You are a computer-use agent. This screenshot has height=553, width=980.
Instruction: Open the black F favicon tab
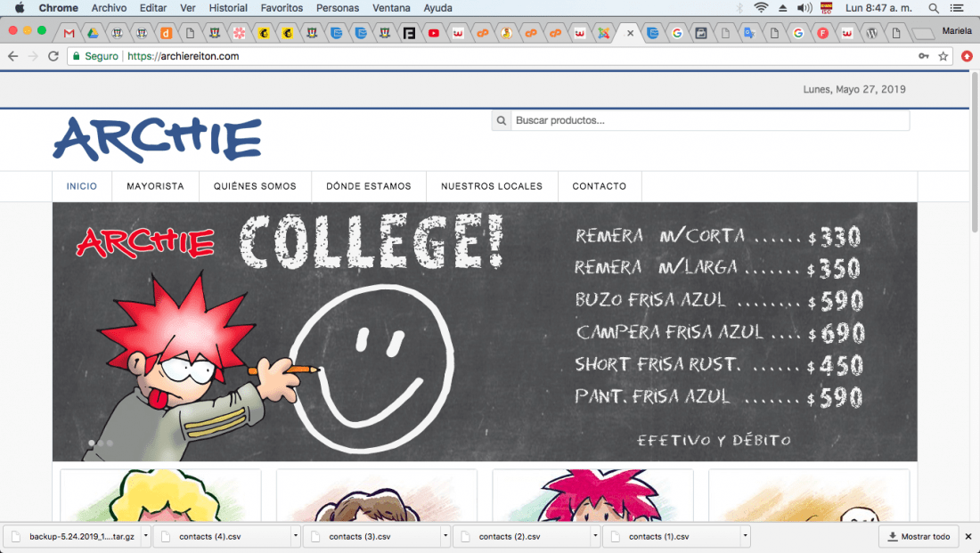click(410, 33)
